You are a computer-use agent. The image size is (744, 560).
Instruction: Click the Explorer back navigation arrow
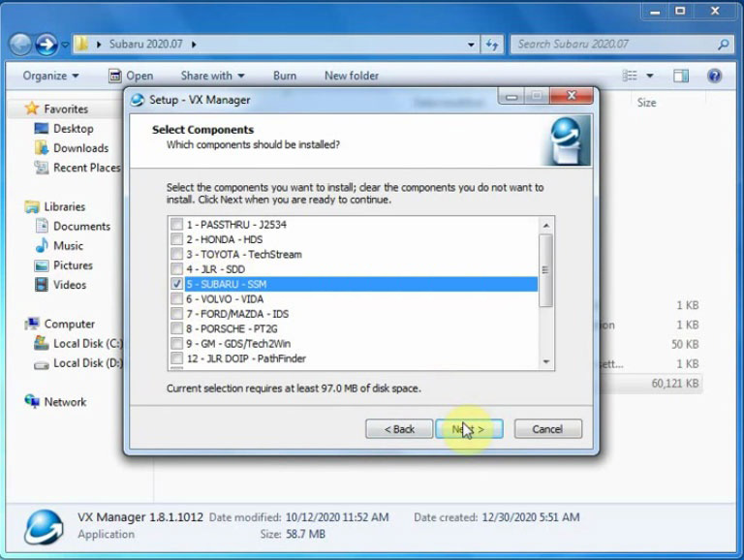20,45
